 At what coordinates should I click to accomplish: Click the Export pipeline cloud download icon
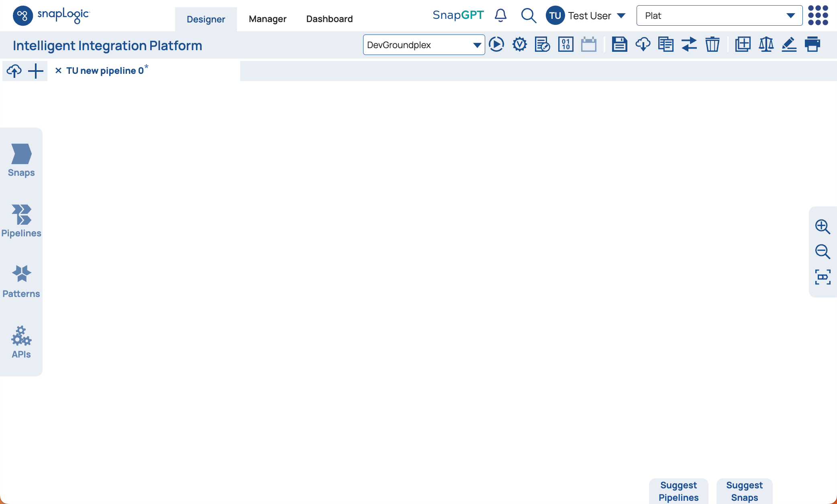coord(643,45)
